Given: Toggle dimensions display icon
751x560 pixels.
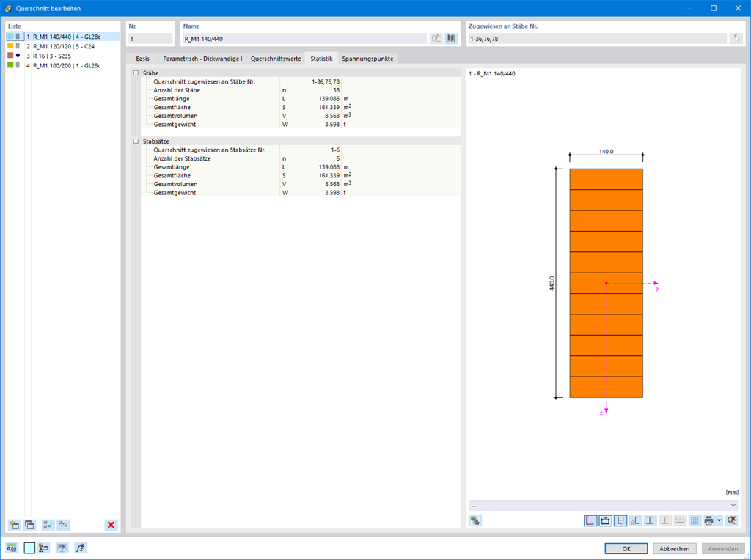Looking at the screenshot, I should coord(605,520).
